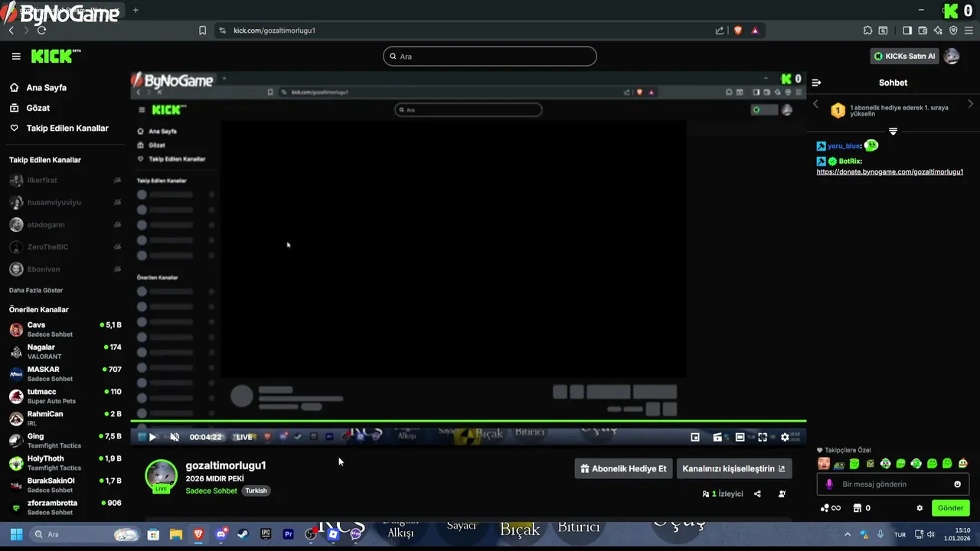Click the KICKs Satın Al button
The height and width of the screenshot is (551, 980).
pos(905,56)
